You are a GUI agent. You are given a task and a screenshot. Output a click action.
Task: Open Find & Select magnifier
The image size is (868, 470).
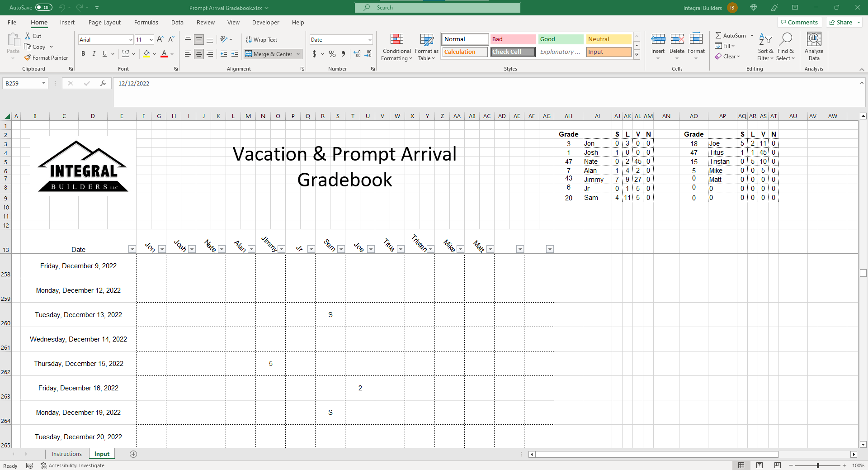pyautogui.click(x=786, y=47)
